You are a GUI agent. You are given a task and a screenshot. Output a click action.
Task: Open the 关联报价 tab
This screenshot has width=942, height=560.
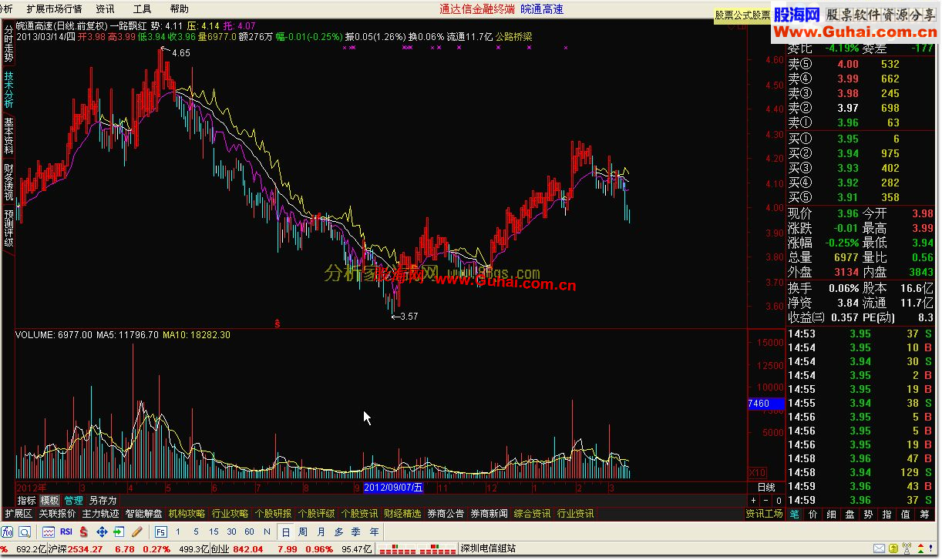[58, 514]
